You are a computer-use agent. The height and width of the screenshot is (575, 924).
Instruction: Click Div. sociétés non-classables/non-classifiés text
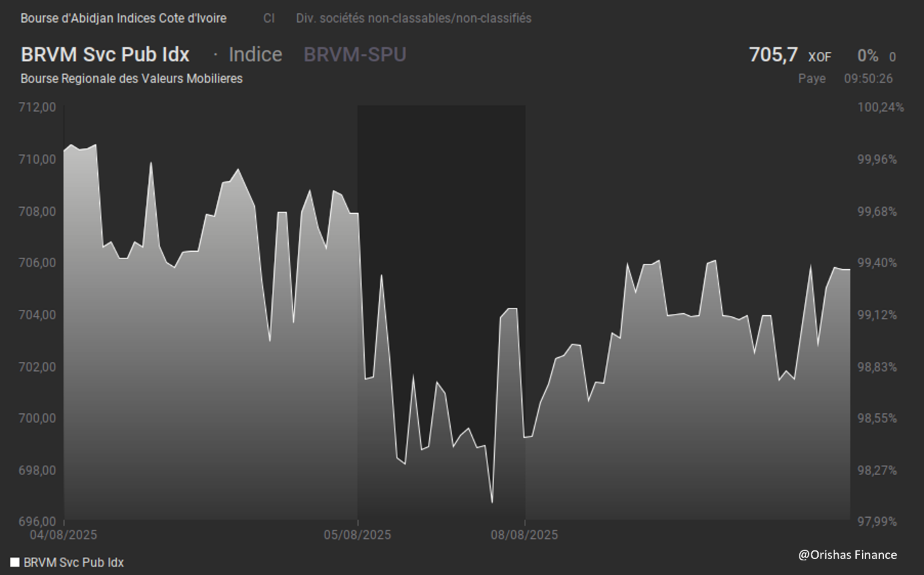click(x=414, y=18)
